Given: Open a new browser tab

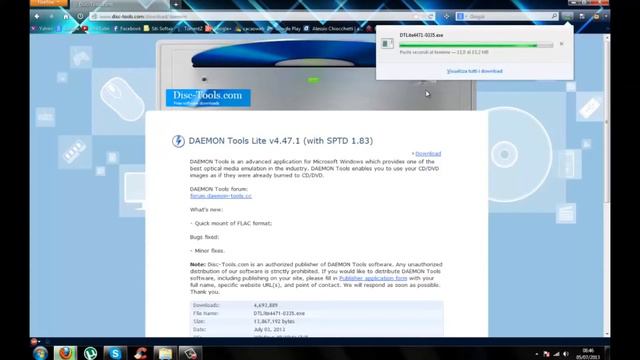Looking at the screenshot, I should [176, 4].
